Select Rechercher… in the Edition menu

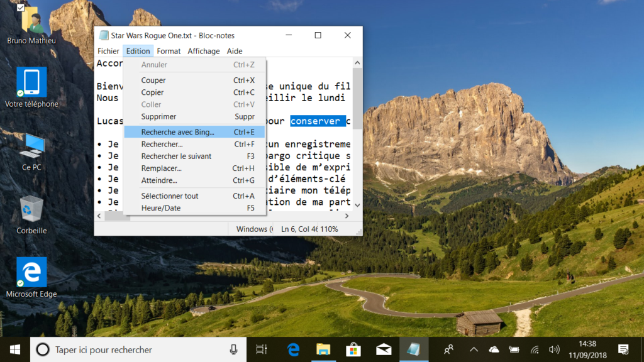(x=195, y=144)
